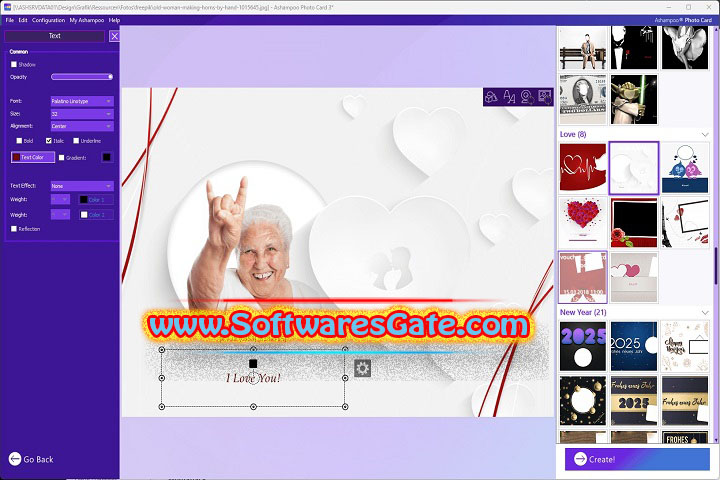
Task: Select the black frame with rose template
Action: [x=634, y=222]
